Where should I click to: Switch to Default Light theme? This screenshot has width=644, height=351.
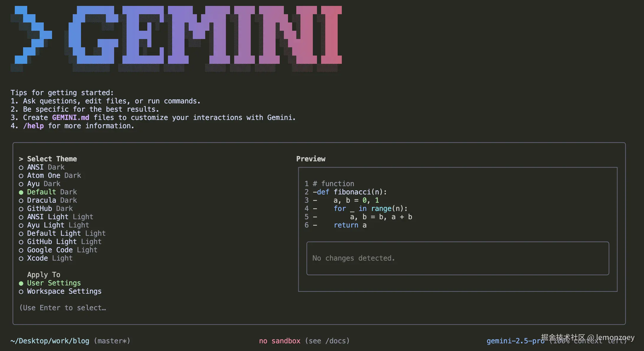[x=66, y=233]
